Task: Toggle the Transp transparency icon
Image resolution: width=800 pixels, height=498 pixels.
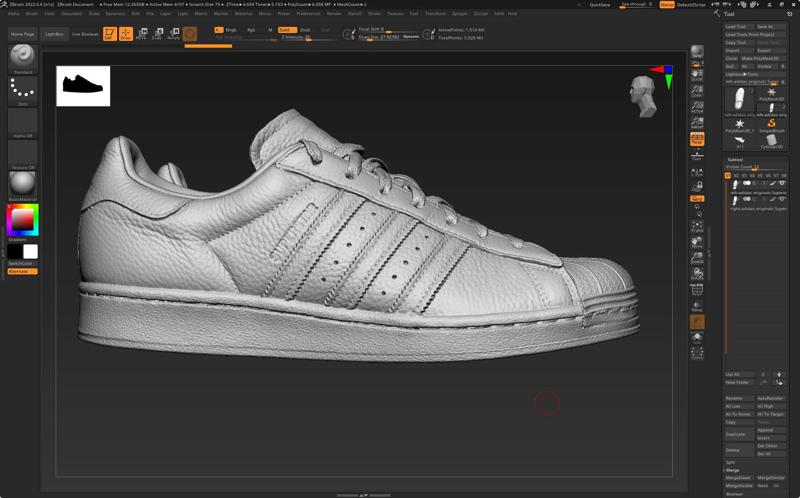Action: pyautogui.click(x=697, y=306)
